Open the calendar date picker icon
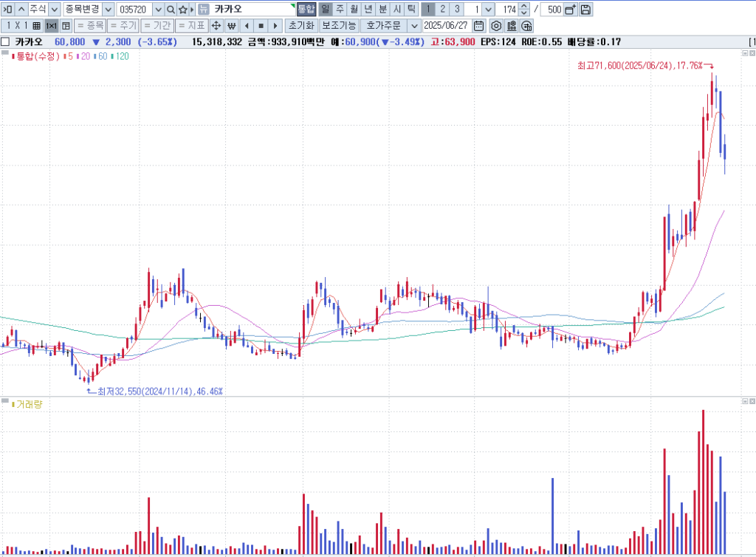 (x=478, y=26)
